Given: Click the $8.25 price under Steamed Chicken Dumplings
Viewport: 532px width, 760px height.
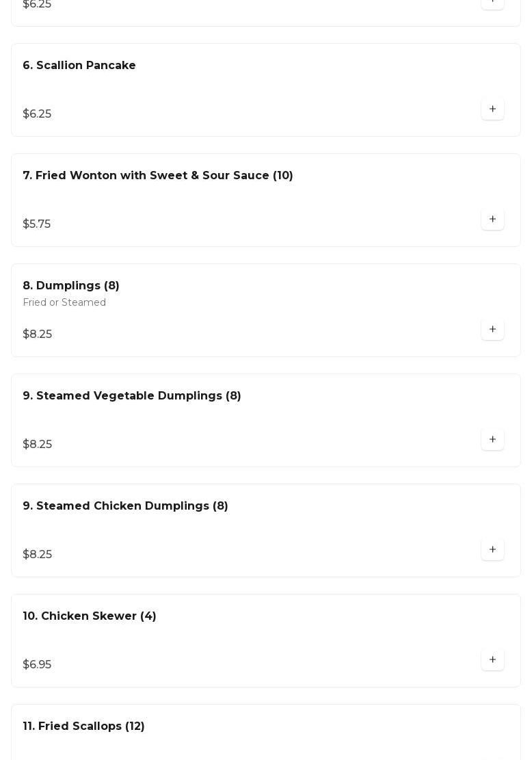Looking at the screenshot, I should click(38, 554).
